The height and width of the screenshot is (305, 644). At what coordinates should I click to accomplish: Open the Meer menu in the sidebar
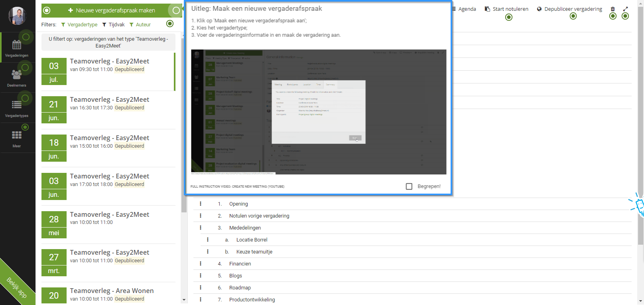17,139
